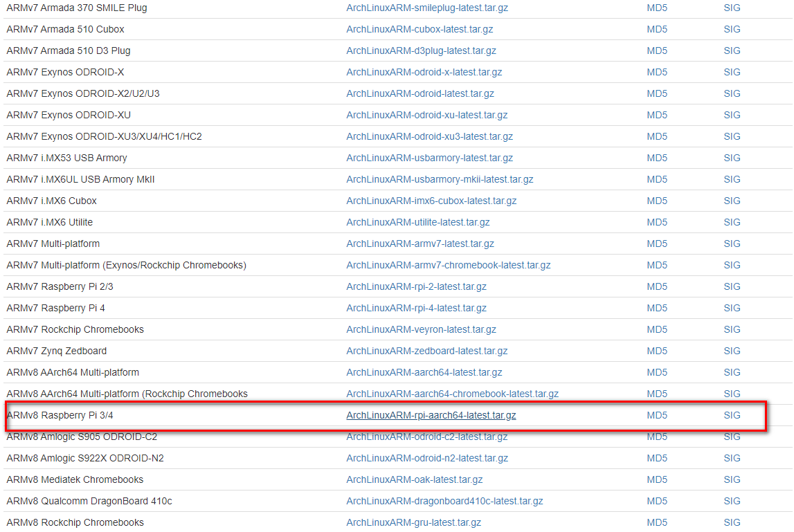Download ArchLinuxARM-odroid-latest.tar.gz
The width and height of the screenshot is (794, 532).
click(x=419, y=93)
